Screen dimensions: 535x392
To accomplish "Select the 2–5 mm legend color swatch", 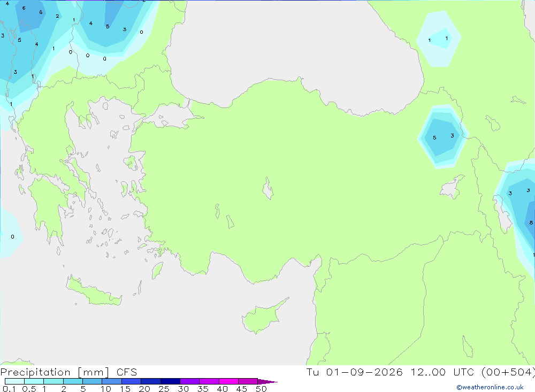I will pyautogui.click(x=73, y=381).
